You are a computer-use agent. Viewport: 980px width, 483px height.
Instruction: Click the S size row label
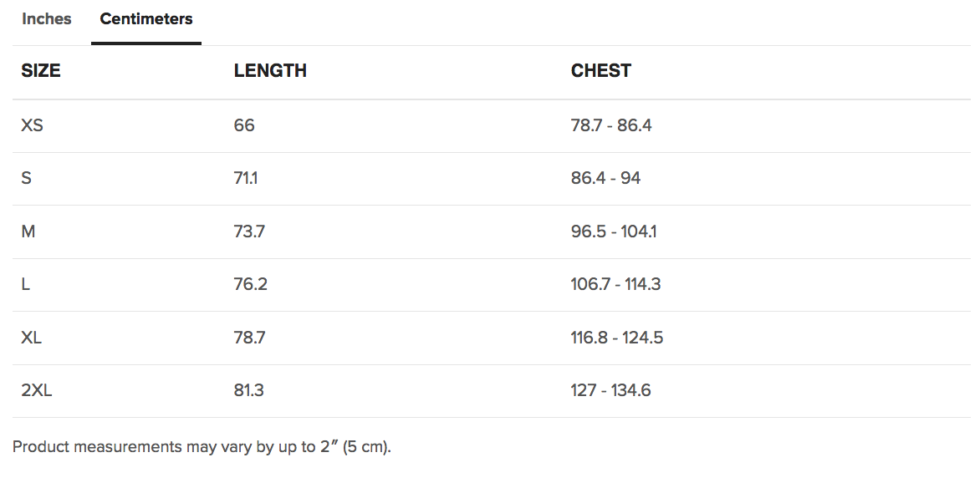[x=27, y=179]
